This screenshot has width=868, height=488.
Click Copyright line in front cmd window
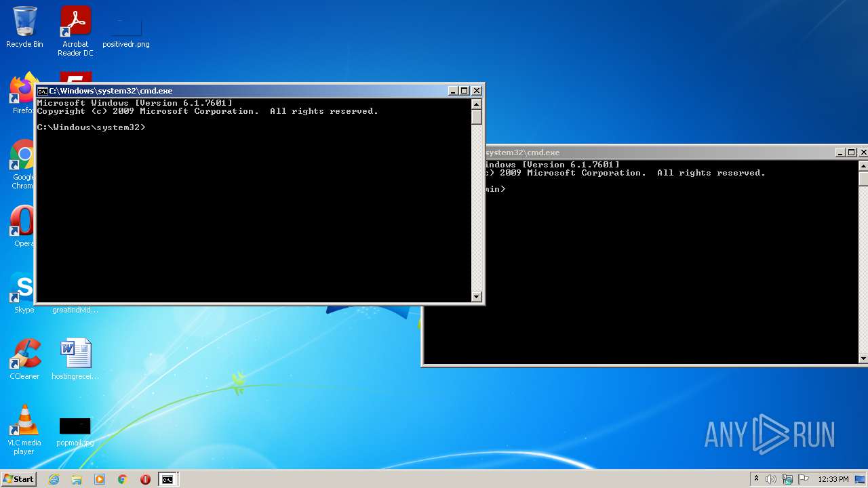click(x=208, y=111)
